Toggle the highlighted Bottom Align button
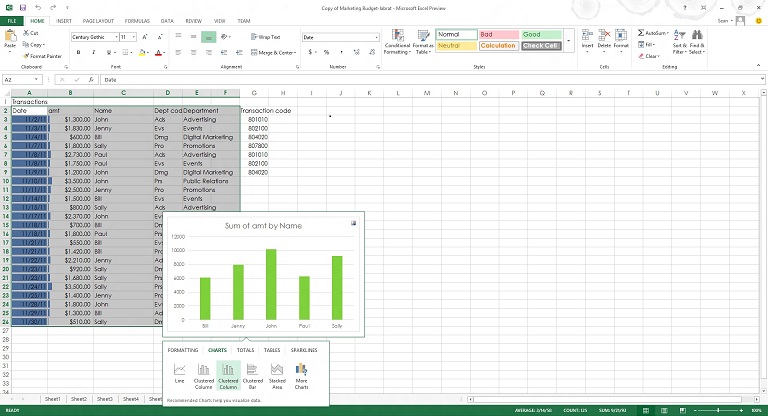768x416 pixels. coord(208,37)
